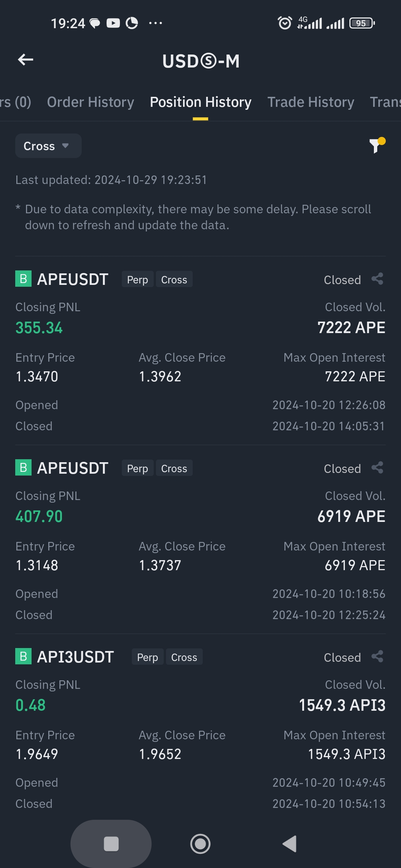
Task: Open the partially visible Transaction tab
Action: click(x=386, y=102)
